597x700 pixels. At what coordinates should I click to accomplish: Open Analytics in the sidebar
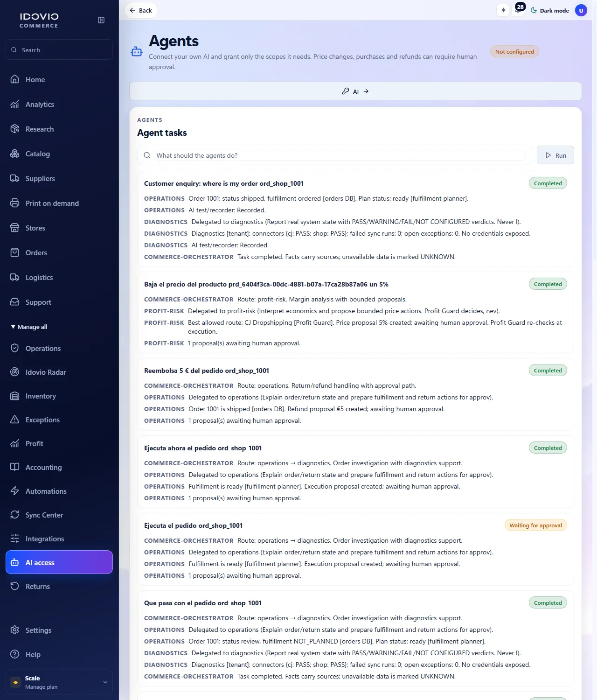click(59, 105)
